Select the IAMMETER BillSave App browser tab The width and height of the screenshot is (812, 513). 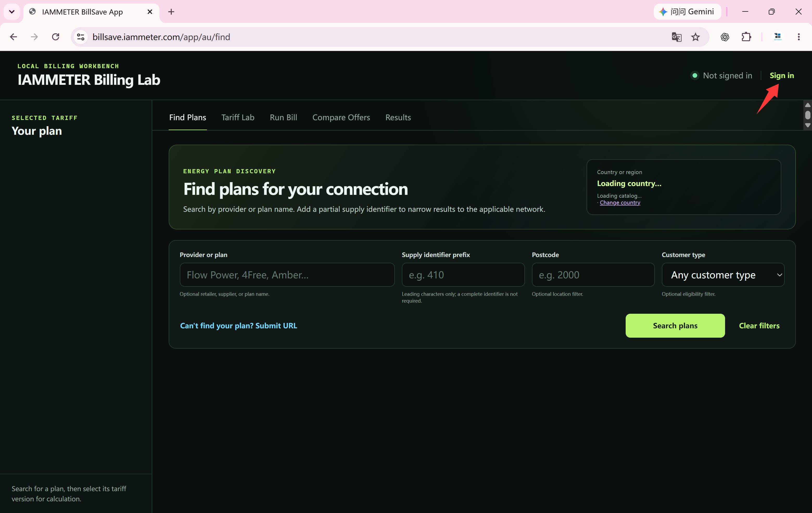91,12
